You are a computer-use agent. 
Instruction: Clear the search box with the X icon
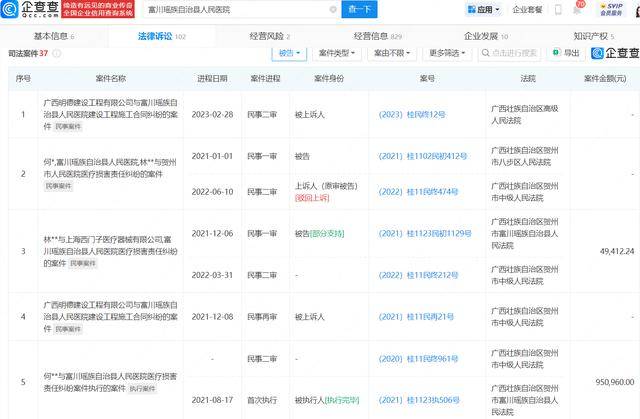[333, 9]
